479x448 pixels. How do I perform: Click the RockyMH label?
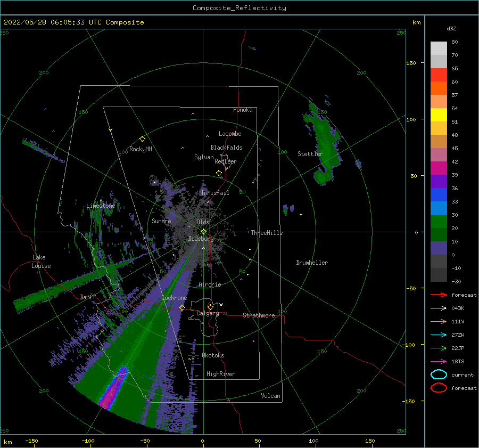(x=141, y=149)
